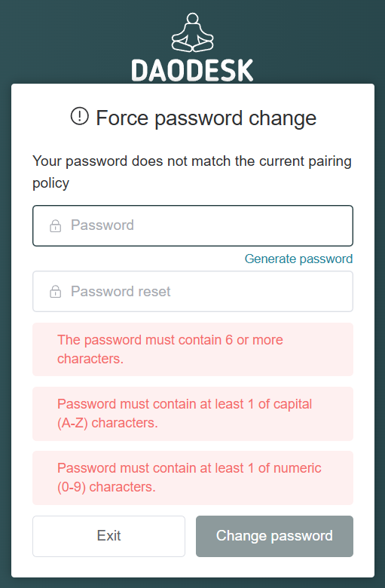Viewport: 385px width, 588px height.
Task: Click the capital (A-Z) characters error message
Action: 193,413
